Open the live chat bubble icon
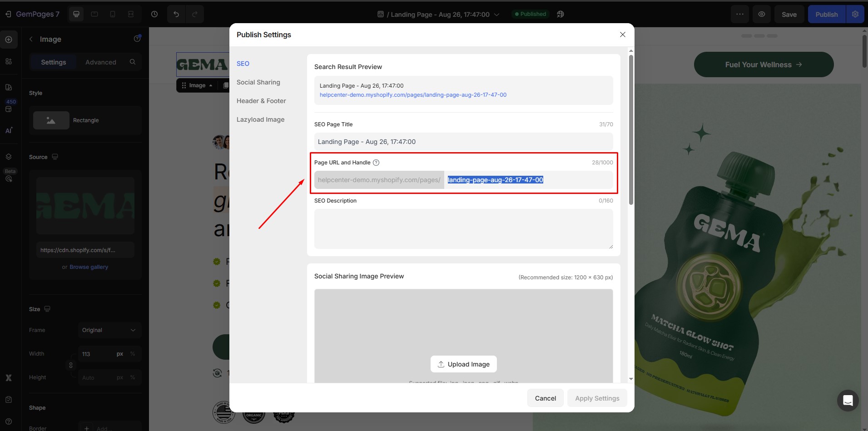The height and width of the screenshot is (431, 868). (x=848, y=400)
